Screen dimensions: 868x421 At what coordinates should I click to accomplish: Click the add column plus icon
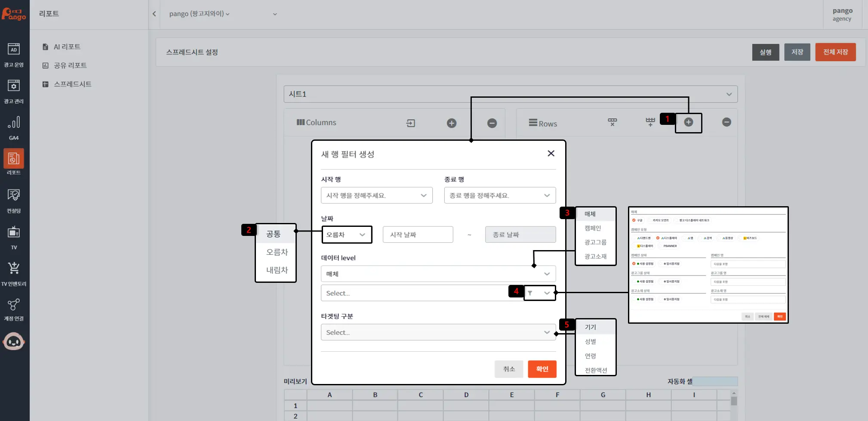pos(451,124)
